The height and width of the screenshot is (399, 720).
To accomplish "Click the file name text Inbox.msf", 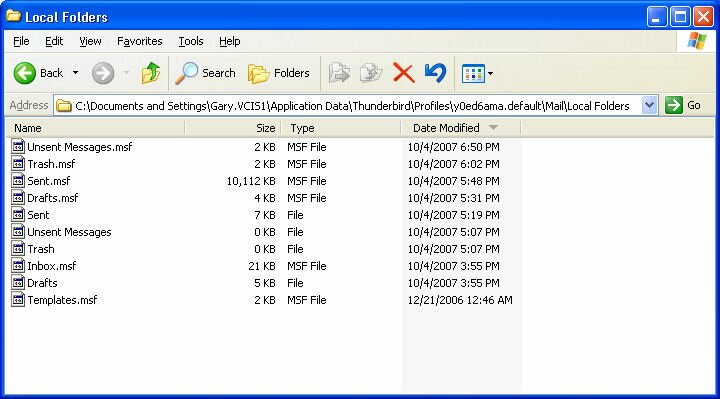I will pos(51,266).
